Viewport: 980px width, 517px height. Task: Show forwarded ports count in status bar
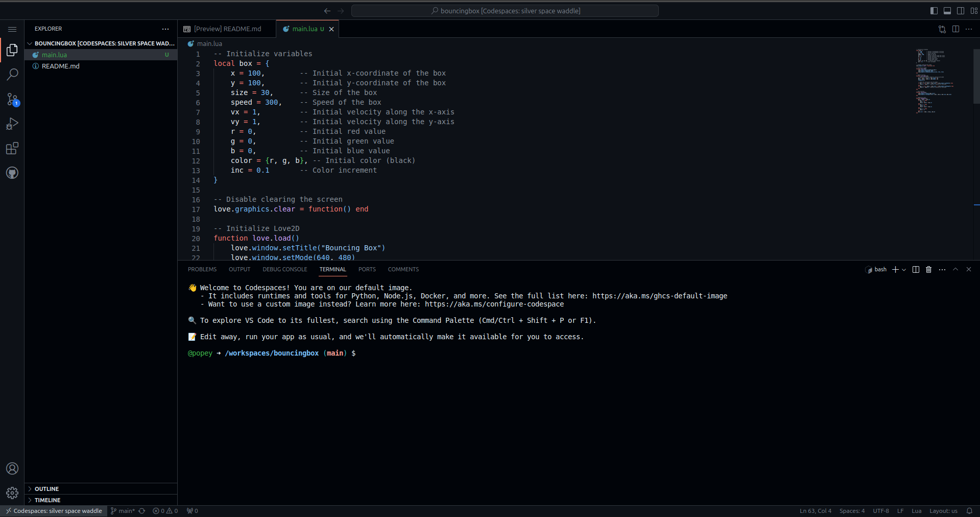tap(193, 511)
